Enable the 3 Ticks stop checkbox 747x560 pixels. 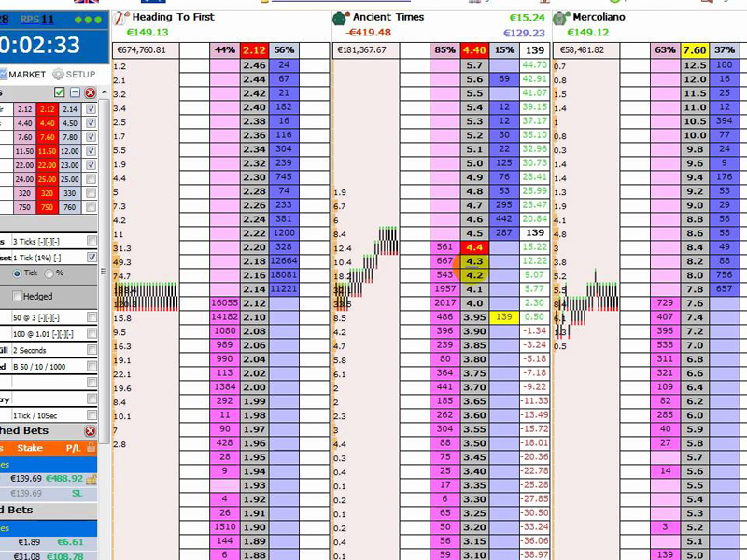coord(91,242)
